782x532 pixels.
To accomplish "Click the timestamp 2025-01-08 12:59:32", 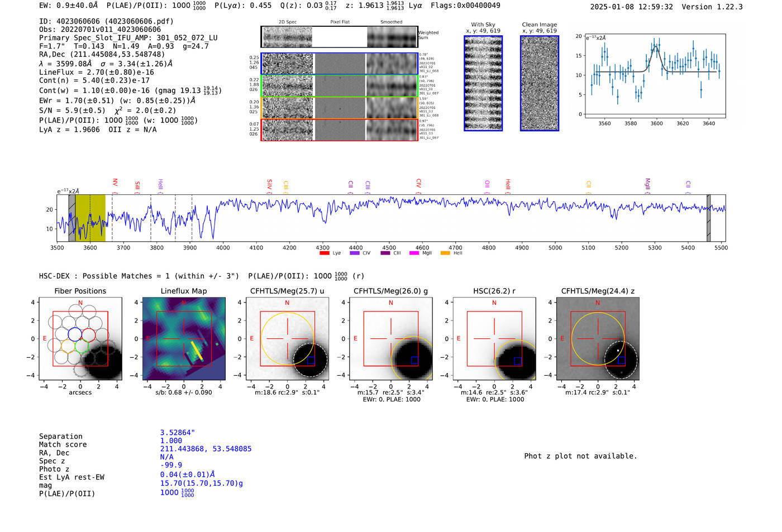I will click(x=631, y=7).
